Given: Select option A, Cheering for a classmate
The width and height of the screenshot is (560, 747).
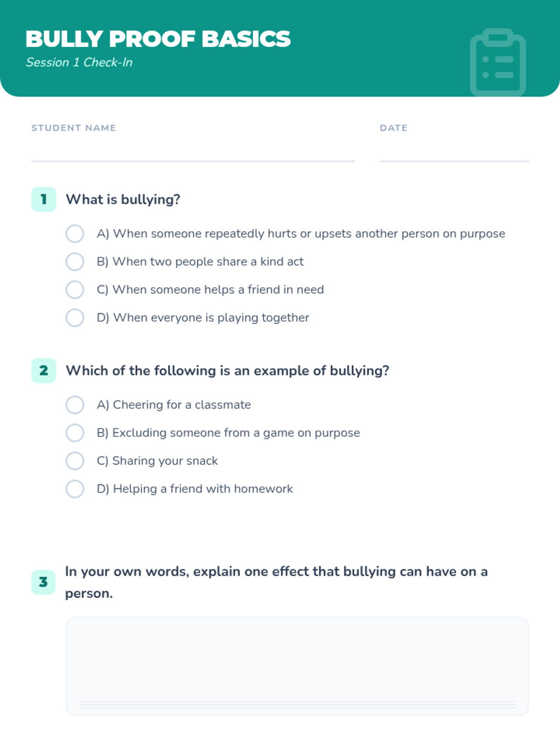Looking at the screenshot, I should point(75,405).
